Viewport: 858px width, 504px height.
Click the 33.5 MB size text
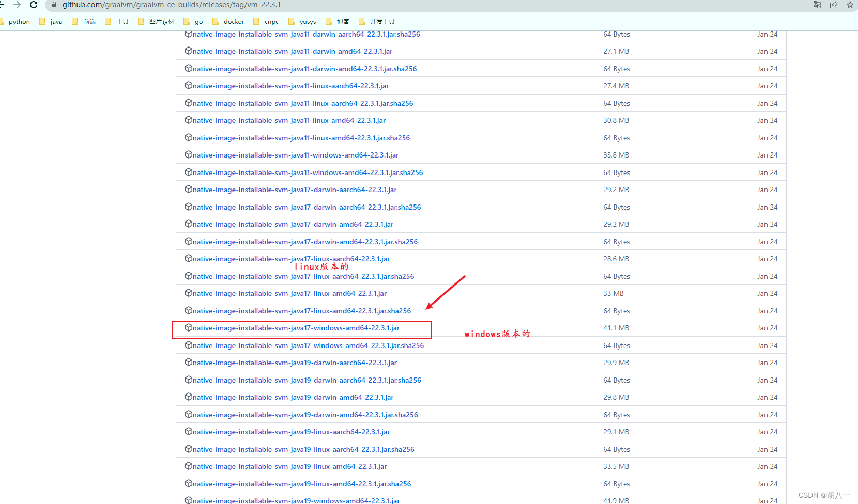[616, 466]
